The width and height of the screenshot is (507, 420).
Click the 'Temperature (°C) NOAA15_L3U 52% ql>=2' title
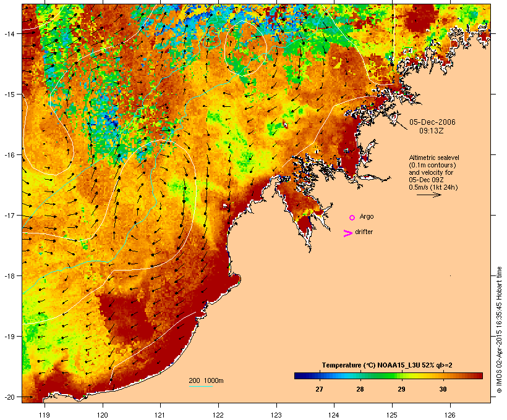pos(387,365)
